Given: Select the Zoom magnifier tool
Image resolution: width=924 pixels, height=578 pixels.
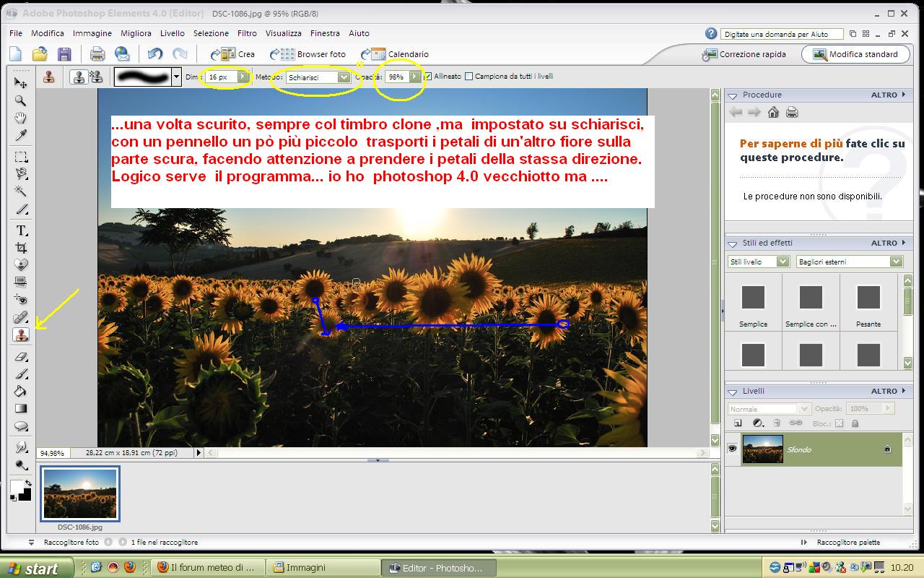Looking at the screenshot, I should [x=22, y=100].
